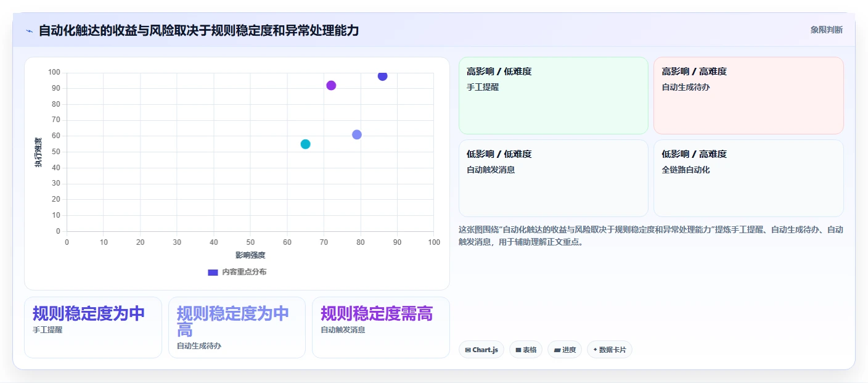Toggle the 内容重点分布 legend color box
The height and width of the screenshot is (383, 868).
[213, 272]
